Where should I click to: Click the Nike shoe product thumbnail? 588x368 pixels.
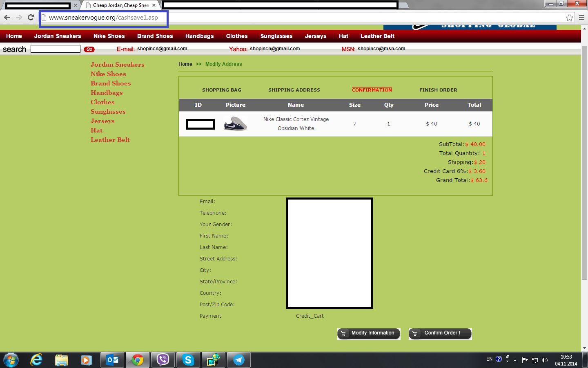point(236,123)
